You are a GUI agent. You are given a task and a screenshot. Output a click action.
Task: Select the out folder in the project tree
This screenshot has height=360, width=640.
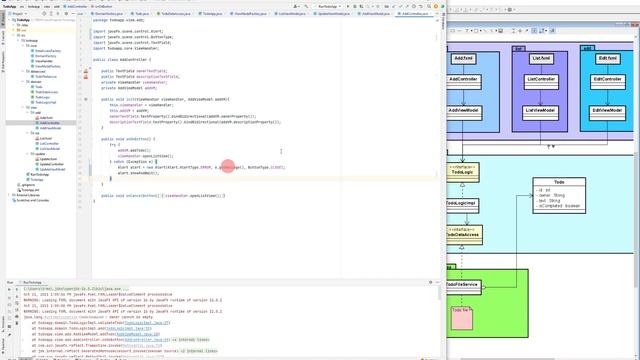[x=21, y=30]
